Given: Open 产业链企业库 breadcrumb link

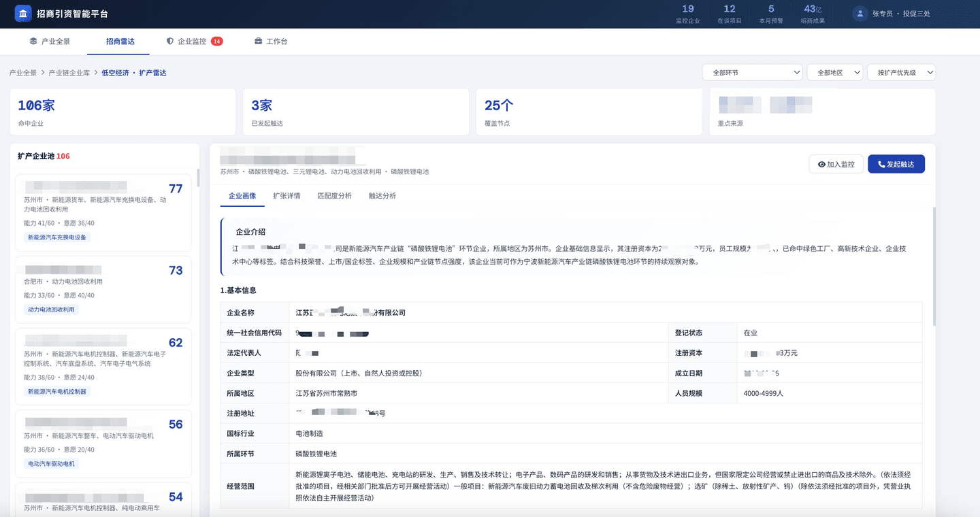Looking at the screenshot, I should pyautogui.click(x=69, y=73).
